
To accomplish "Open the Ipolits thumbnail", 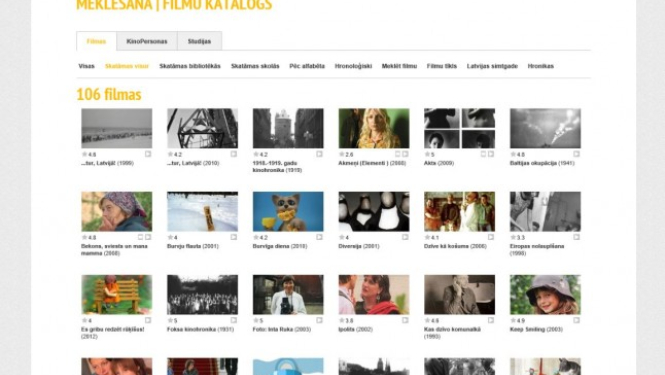I will [374, 294].
